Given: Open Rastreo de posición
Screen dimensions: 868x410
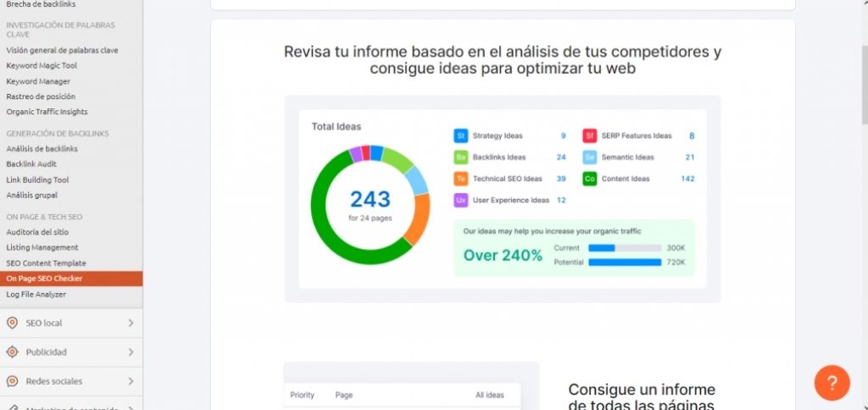Looking at the screenshot, I should coord(41,97).
